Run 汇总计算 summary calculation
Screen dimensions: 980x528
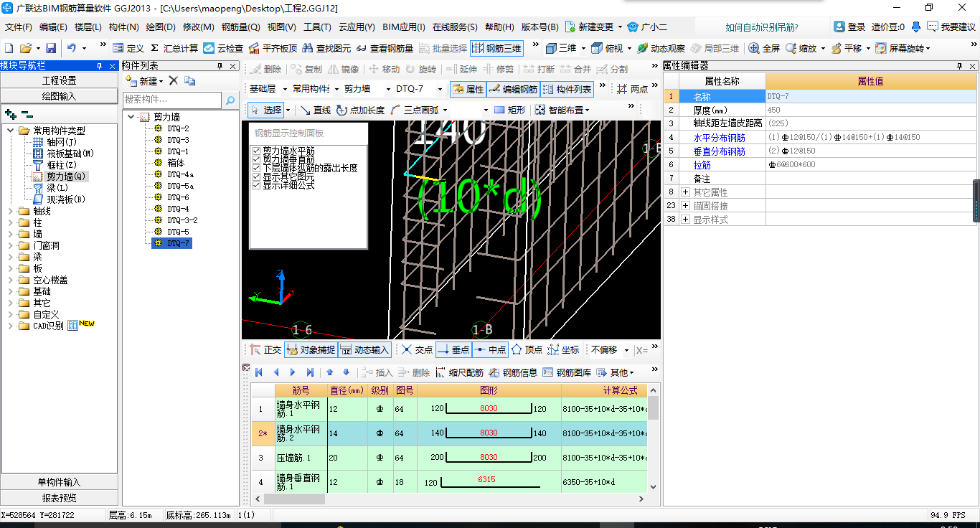(174, 48)
